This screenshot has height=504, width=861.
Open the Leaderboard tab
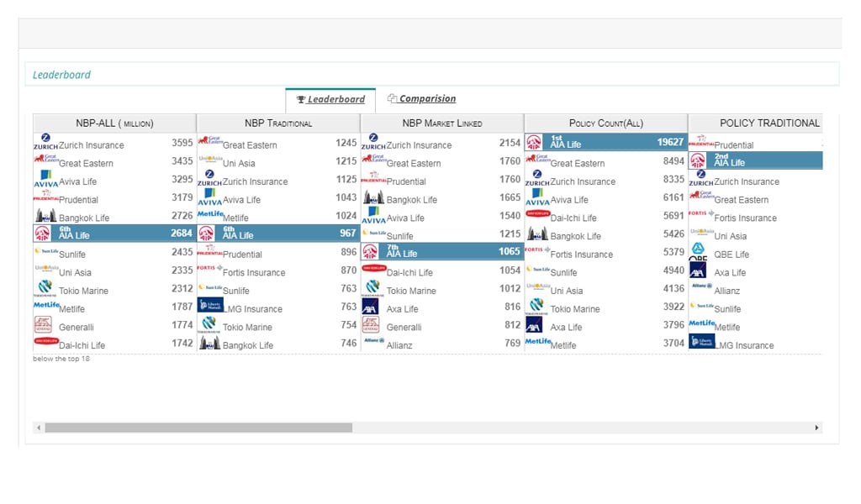point(330,99)
